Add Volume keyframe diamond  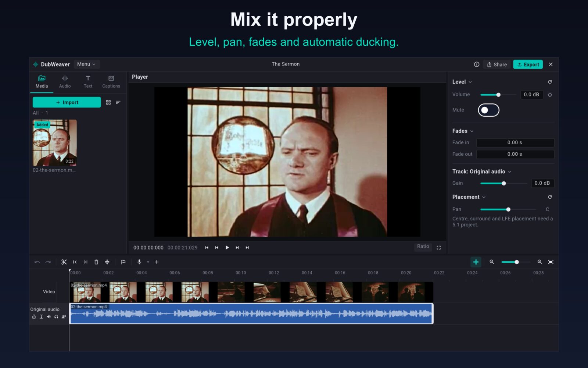tap(550, 95)
